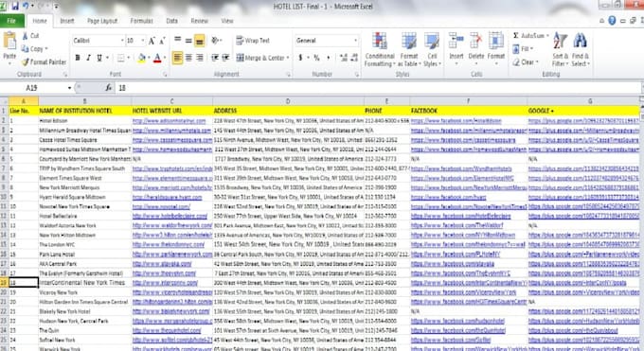This screenshot has width=644, height=351.
Task: Open the font size dropdown
Action: coord(142,41)
